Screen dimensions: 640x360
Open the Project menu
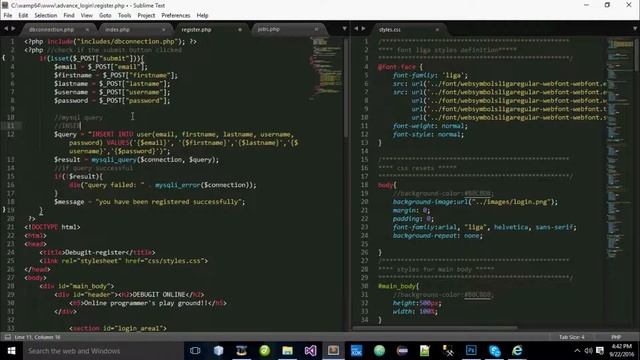146,16
